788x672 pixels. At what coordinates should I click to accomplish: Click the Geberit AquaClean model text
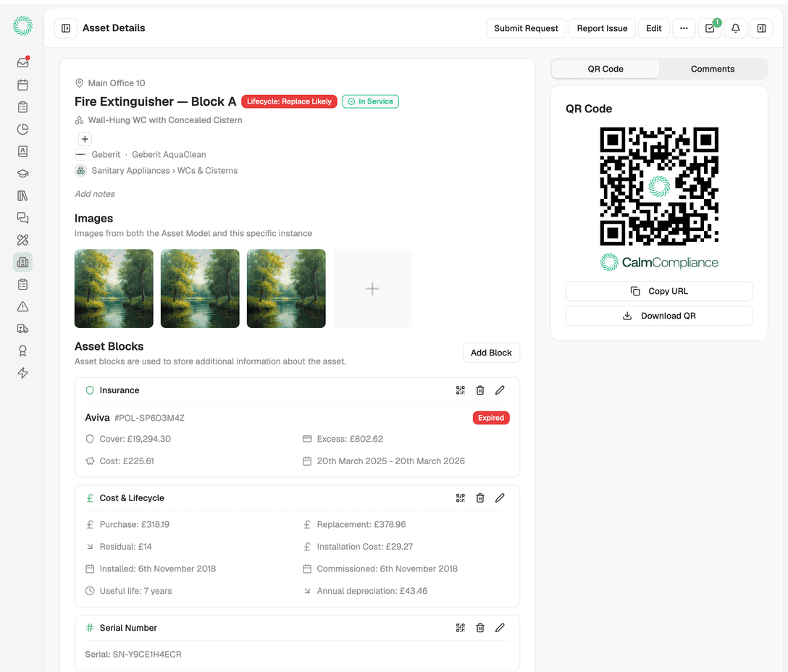[169, 155]
